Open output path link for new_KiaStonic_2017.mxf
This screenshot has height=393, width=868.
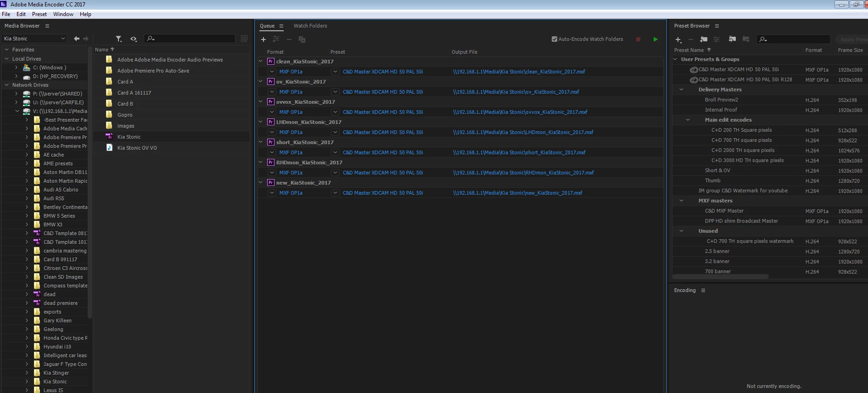[517, 193]
